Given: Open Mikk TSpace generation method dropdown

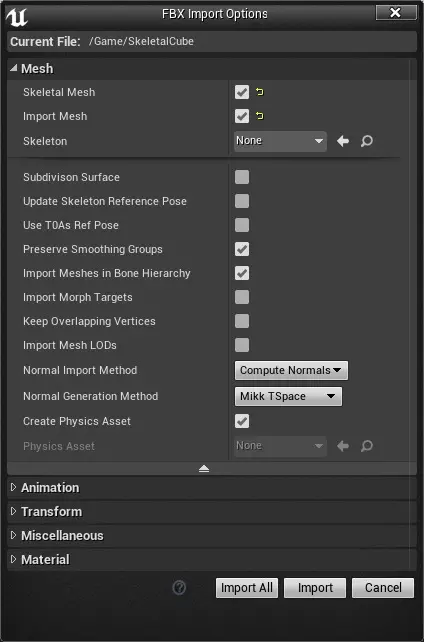Looking at the screenshot, I should (288, 396).
